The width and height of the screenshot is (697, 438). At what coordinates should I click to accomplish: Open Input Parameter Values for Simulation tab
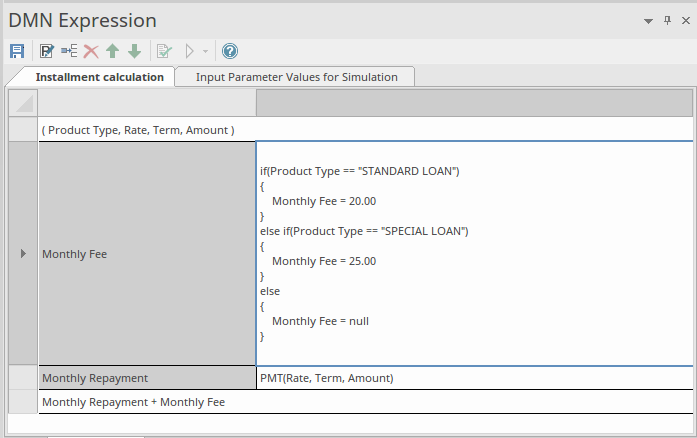pyautogui.click(x=296, y=77)
